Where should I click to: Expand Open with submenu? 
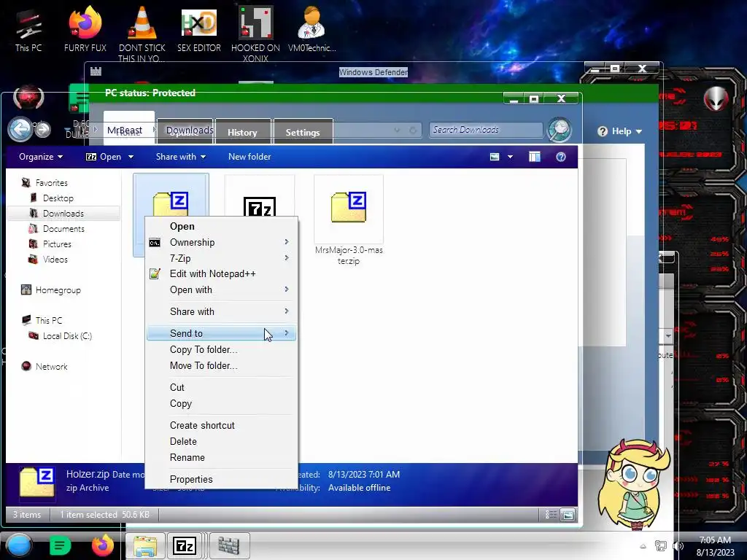tap(222, 289)
